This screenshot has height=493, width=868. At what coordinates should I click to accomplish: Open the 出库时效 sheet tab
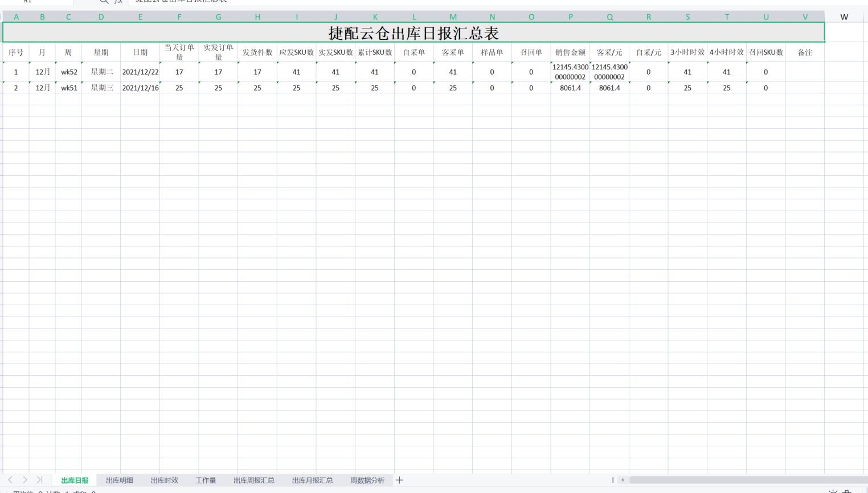[x=165, y=480]
